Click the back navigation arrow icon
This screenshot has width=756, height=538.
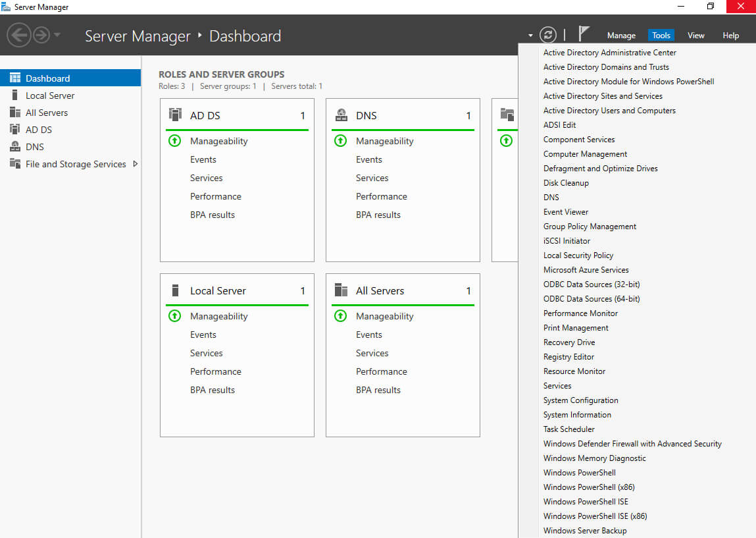[19, 35]
